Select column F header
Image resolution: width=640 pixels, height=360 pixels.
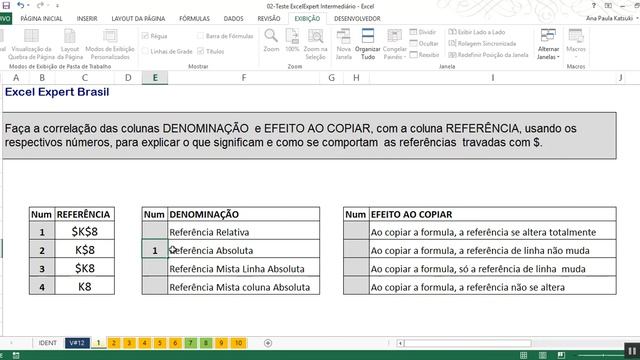[x=244, y=78]
